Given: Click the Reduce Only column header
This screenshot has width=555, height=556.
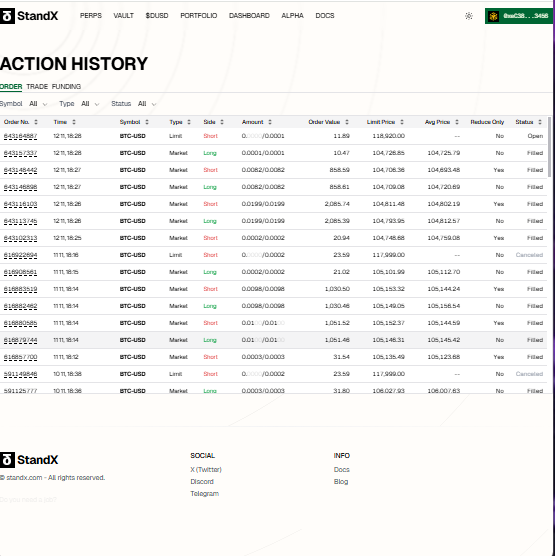Looking at the screenshot, I should (x=487, y=122).
